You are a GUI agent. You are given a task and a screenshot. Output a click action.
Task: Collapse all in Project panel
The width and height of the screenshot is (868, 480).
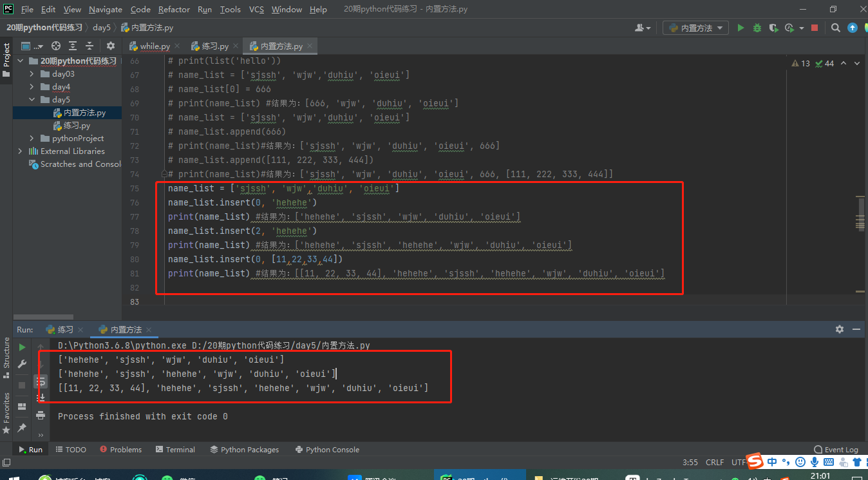pos(90,46)
